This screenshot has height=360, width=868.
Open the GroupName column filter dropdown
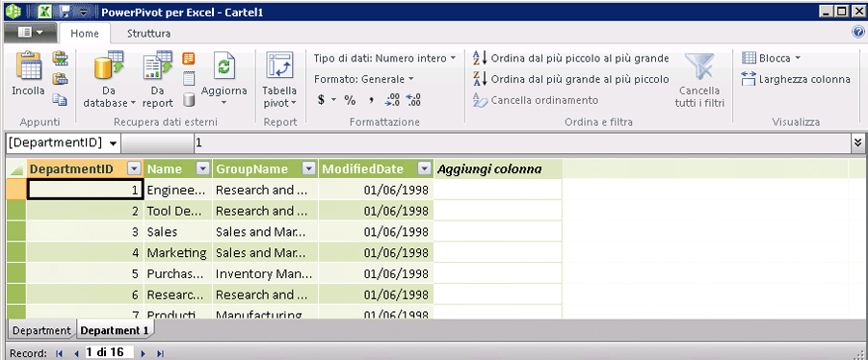click(x=308, y=168)
